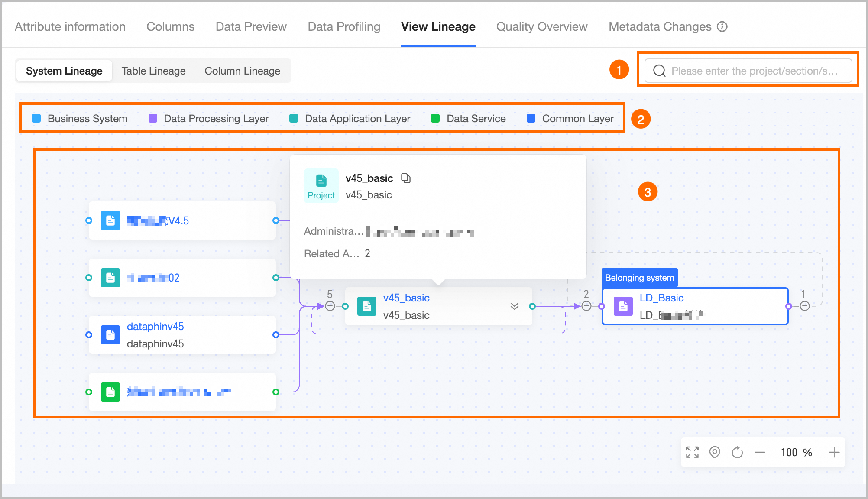Collapse the 5 upstream nodes of v45_basic
This screenshot has height=499, width=868.
(x=330, y=306)
